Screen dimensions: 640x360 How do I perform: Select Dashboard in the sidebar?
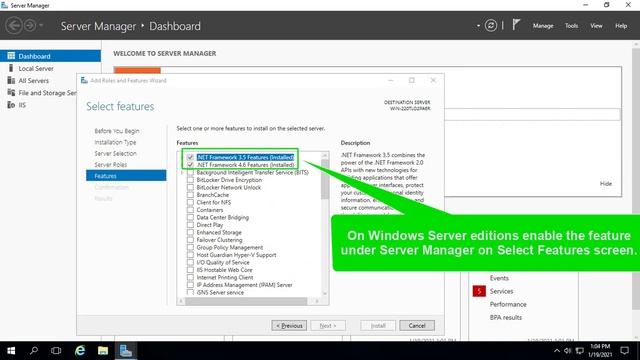(50, 56)
